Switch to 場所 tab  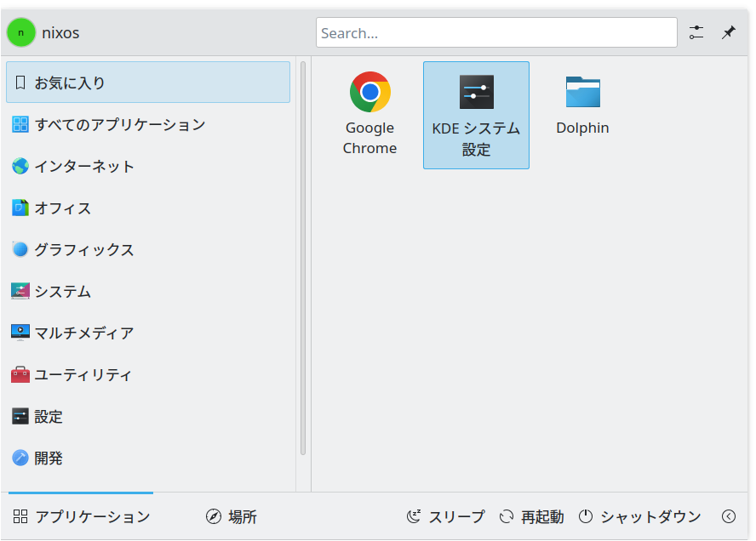coord(232,516)
